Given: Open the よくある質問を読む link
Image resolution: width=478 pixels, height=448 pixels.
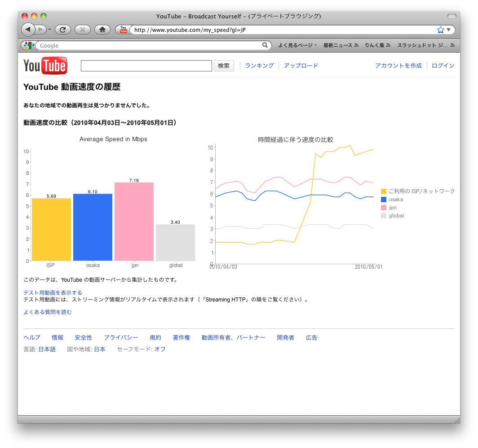Looking at the screenshot, I should 48,312.
